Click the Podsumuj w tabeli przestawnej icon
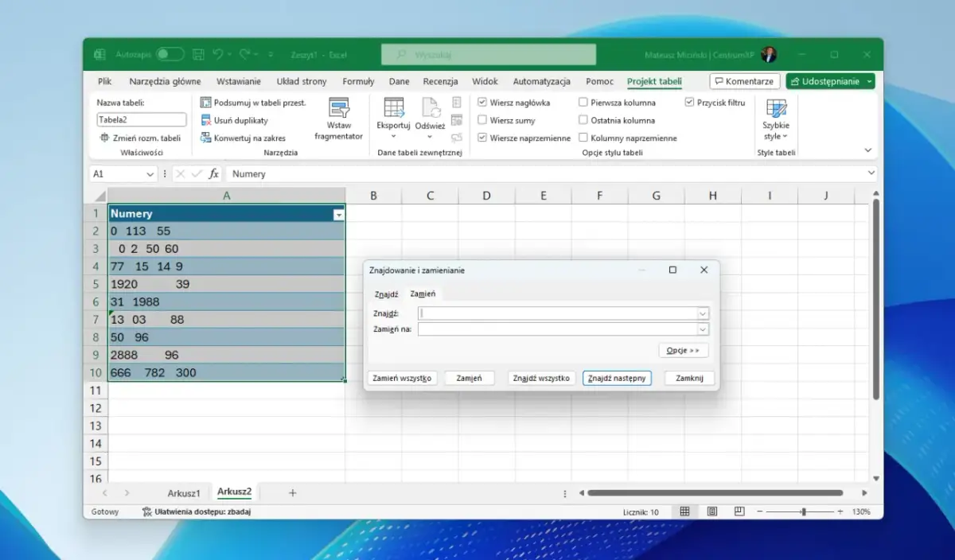The width and height of the screenshot is (955, 560). click(206, 103)
